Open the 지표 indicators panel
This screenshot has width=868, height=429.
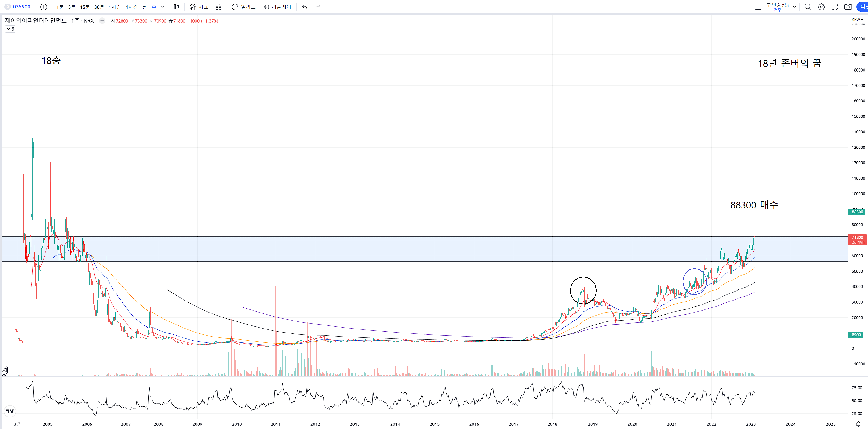tap(199, 7)
